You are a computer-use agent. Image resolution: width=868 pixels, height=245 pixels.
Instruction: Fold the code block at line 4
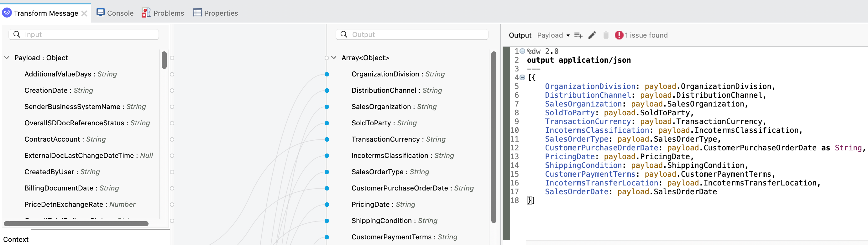(522, 77)
